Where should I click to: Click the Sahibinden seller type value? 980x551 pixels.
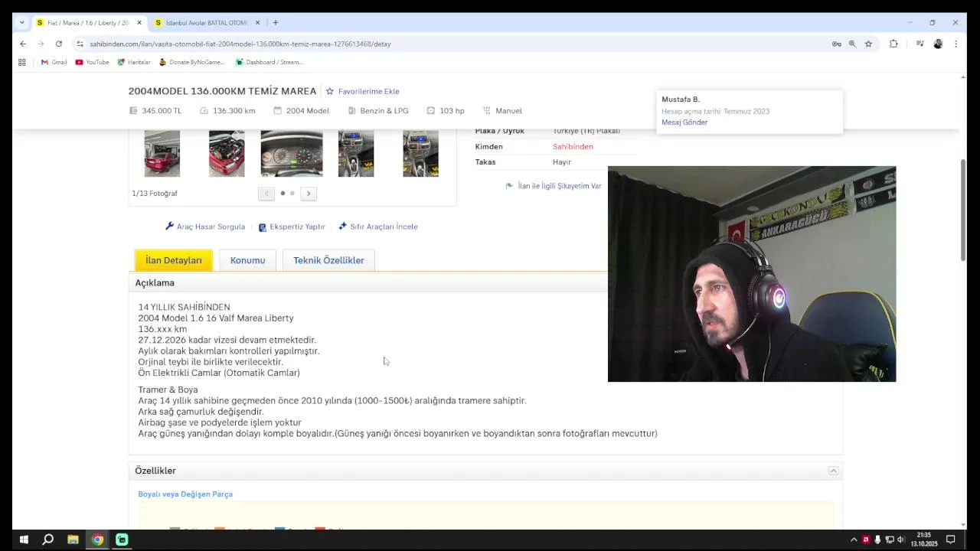click(573, 146)
